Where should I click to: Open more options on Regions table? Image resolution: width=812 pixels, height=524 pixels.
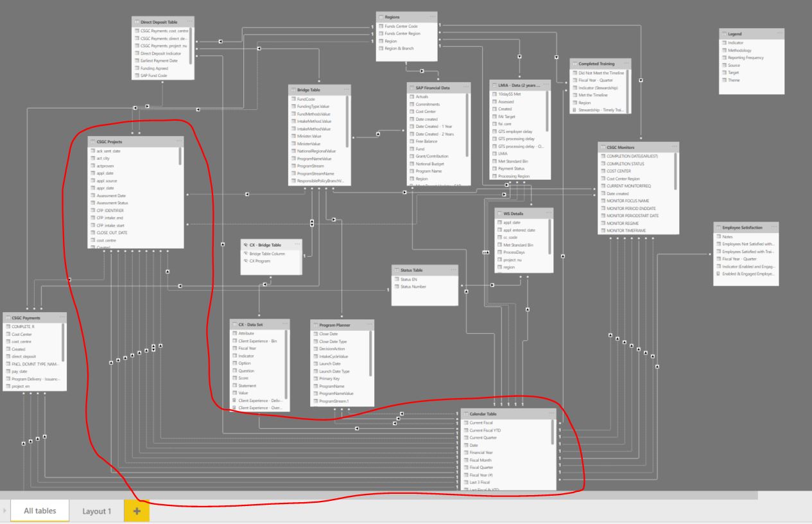click(x=431, y=16)
